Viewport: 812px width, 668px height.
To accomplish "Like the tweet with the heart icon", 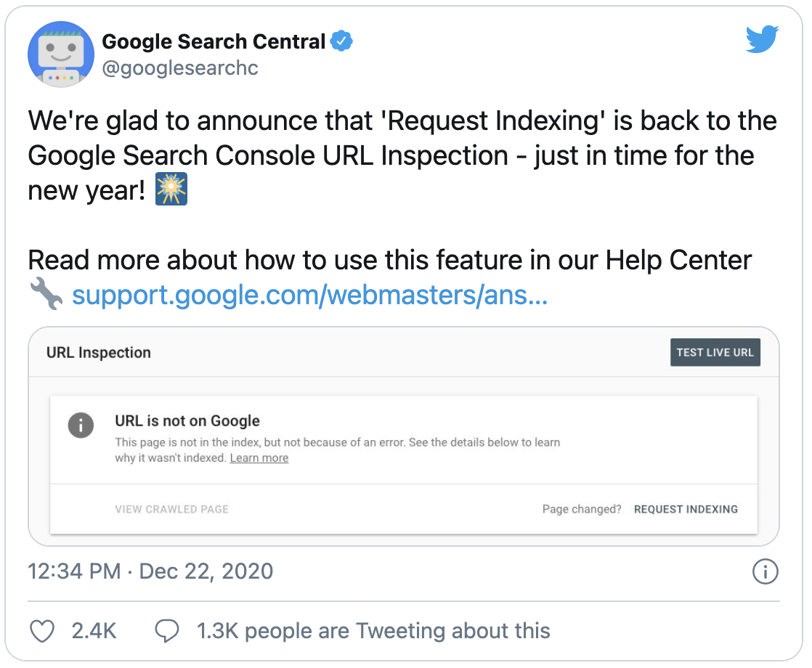I will [x=42, y=631].
